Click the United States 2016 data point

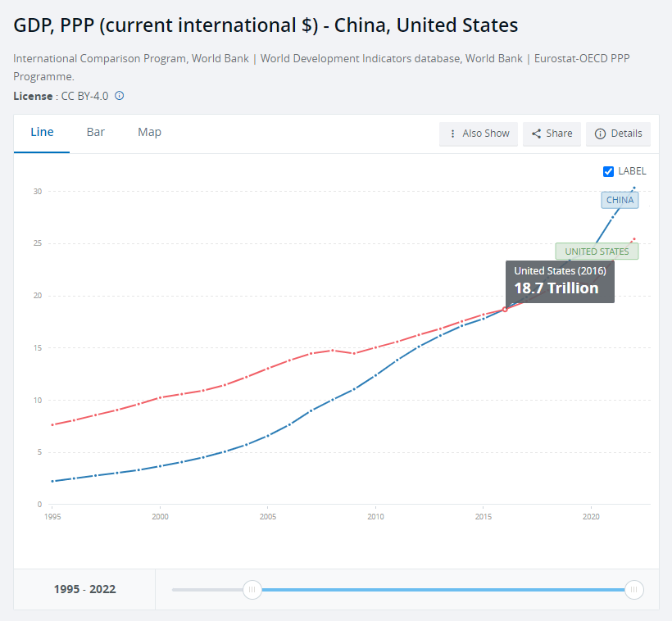[x=505, y=309]
